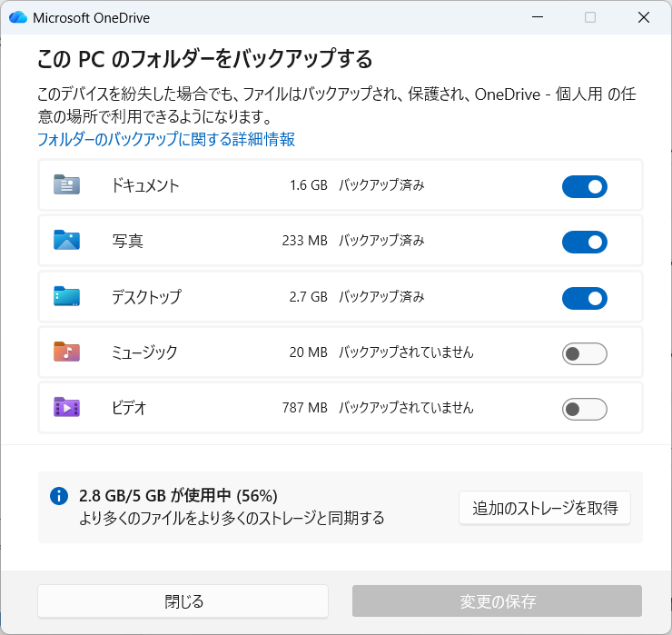The image size is (672, 635).
Task: Click the 787 MB size value
Action: coord(305,407)
